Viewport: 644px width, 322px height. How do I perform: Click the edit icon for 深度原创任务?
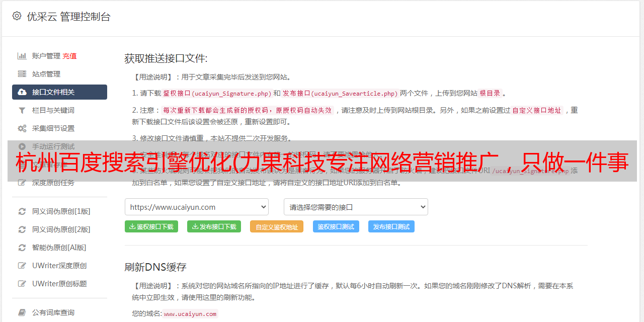coord(22,183)
